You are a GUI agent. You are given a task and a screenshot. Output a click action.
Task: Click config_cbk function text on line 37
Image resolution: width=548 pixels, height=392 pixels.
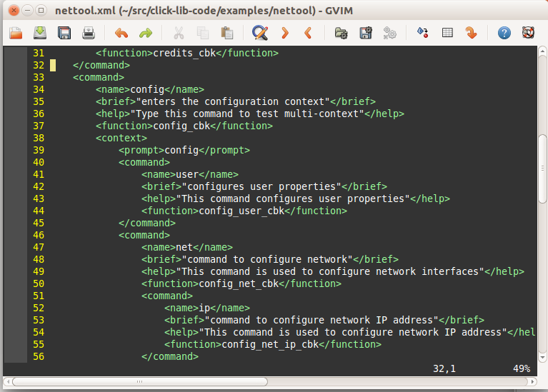[x=181, y=126]
